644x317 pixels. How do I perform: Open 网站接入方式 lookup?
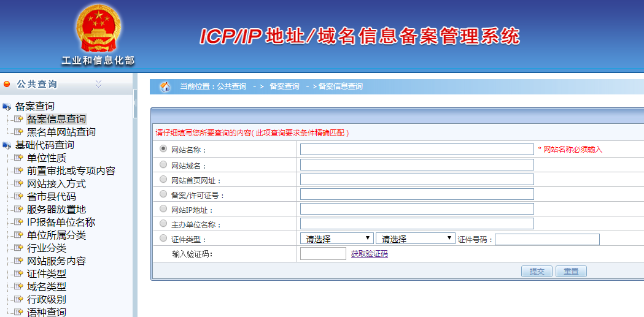point(56,184)
